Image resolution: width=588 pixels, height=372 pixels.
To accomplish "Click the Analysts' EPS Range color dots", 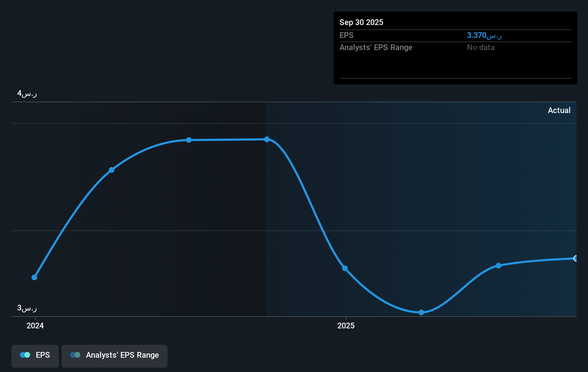I will pyautogui.click(x=75, y=355).
